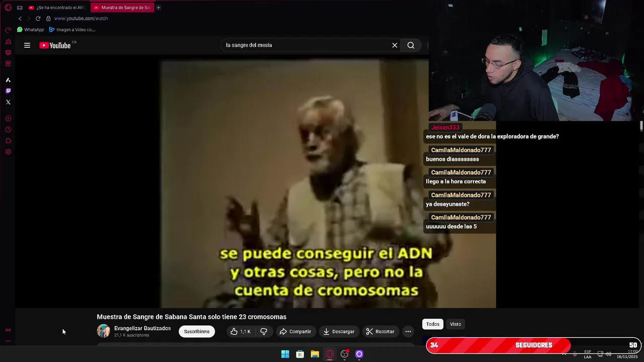Open the Evangelizar Bautizados channel avatar

point(104,331)
